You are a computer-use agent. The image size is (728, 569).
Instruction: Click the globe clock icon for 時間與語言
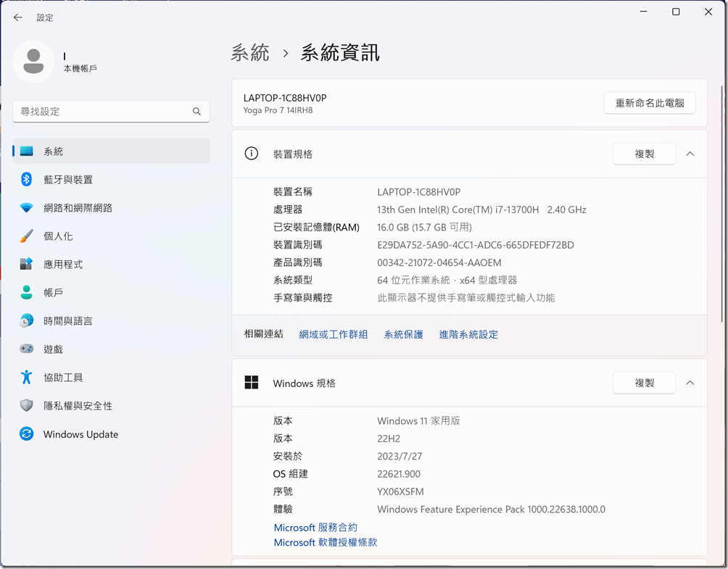pos(27,321)
